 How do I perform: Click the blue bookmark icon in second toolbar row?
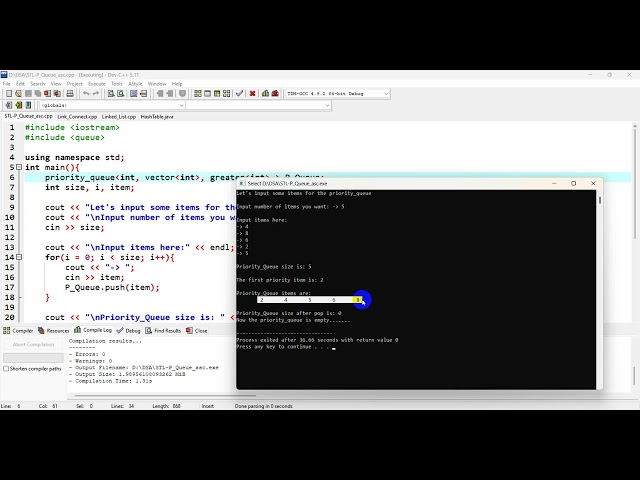pos(28,105)
